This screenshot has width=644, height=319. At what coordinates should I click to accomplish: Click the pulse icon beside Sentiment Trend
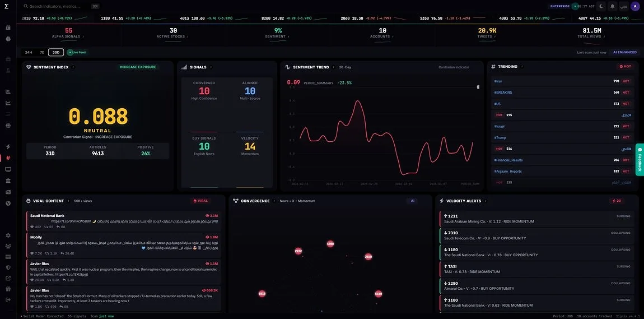(x=287, y=67)
